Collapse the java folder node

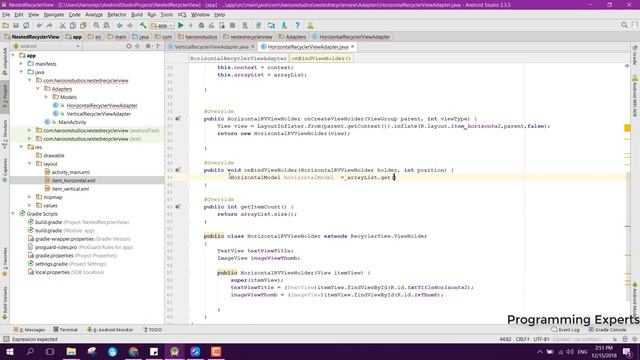tap(21, 72)
